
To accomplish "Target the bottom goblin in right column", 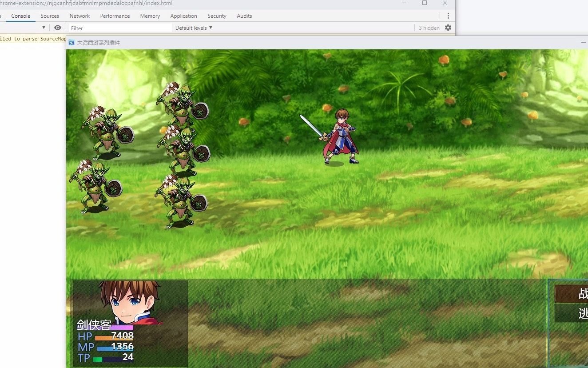I will point(181,201).
